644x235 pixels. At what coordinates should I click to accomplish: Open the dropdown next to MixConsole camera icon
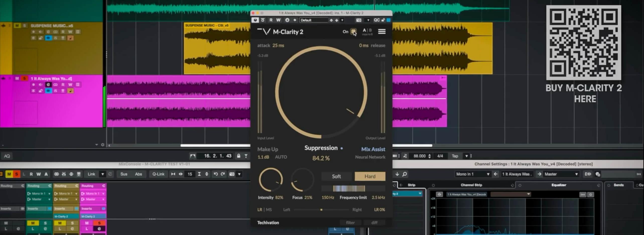point(239,174)
